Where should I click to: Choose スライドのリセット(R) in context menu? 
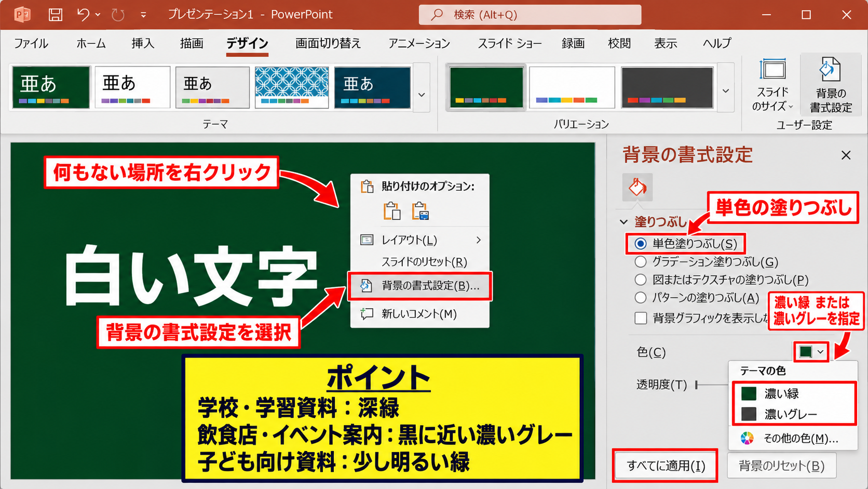pyautogui.click(x=419, y=262)
